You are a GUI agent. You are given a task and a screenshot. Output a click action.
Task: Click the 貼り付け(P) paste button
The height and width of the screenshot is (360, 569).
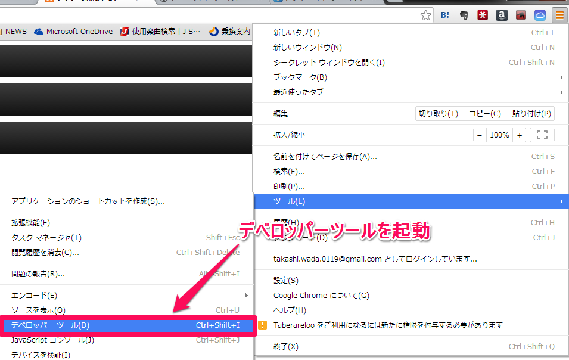click(x=531, y=114)
